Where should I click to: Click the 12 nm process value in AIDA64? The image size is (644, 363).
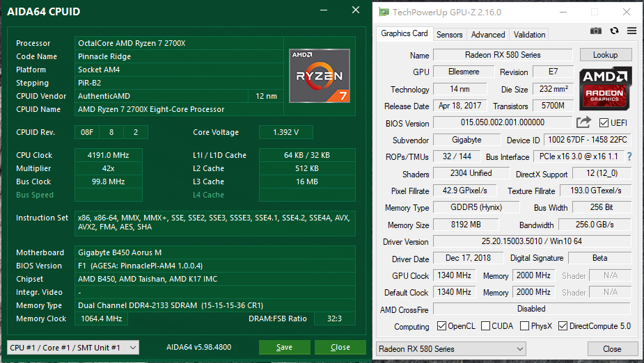[266, 96]
